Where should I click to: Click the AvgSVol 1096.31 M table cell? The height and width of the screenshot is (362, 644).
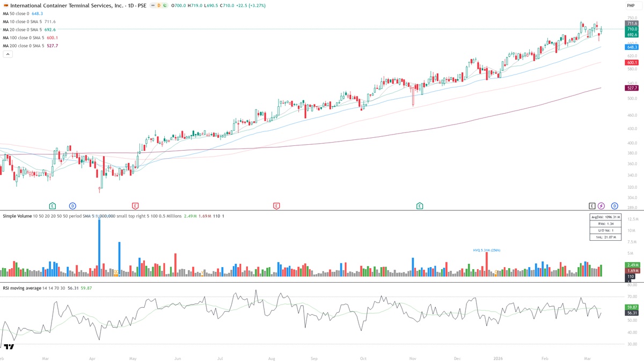pyautogui.click(x=605, y=217)
